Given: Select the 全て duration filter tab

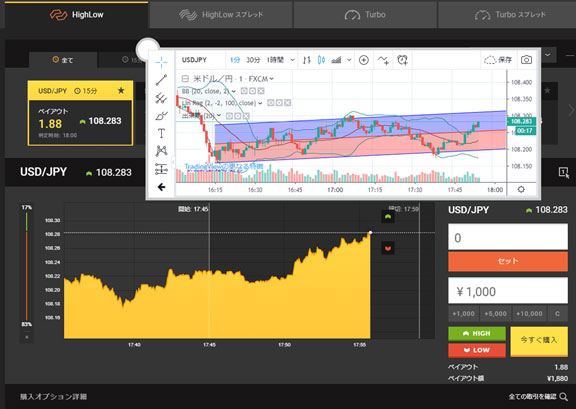Looking at the screenshot, I should (x=63, y=60).
